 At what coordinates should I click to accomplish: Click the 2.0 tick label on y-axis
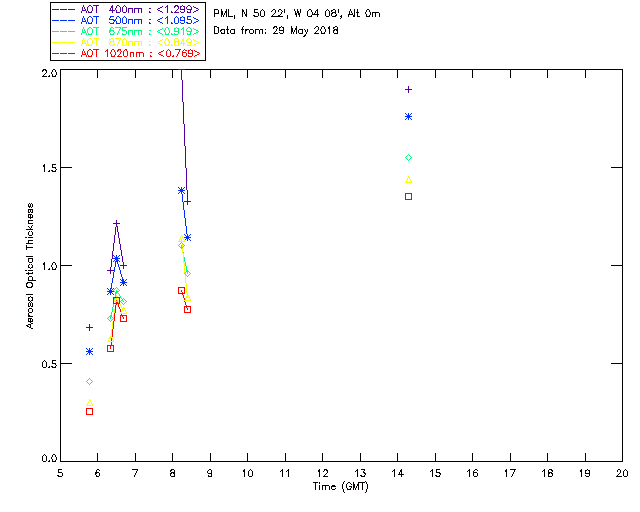[48, 75]
